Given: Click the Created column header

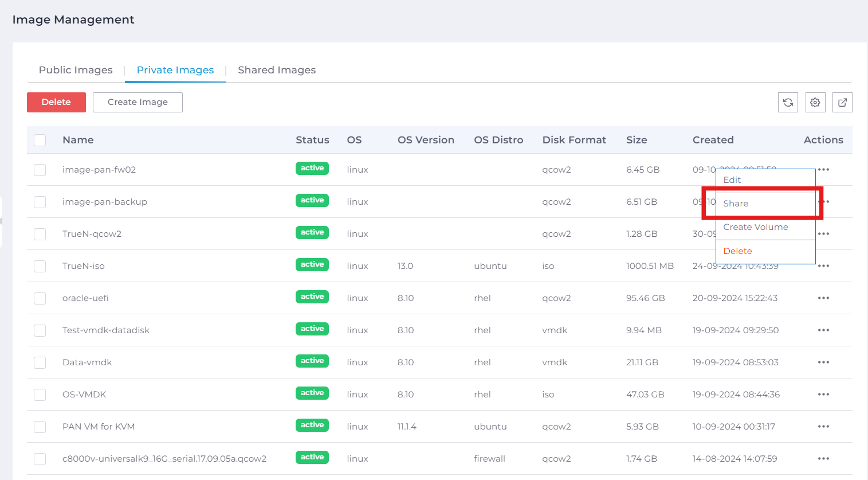Looking at the screenshot, I should [713, 140].
